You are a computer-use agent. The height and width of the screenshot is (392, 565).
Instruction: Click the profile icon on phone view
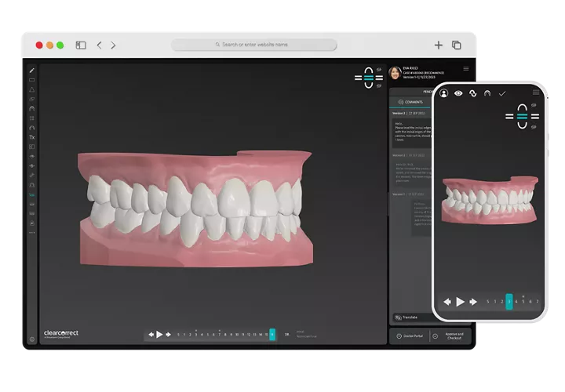pyautogui.click(x=444, y=93)
